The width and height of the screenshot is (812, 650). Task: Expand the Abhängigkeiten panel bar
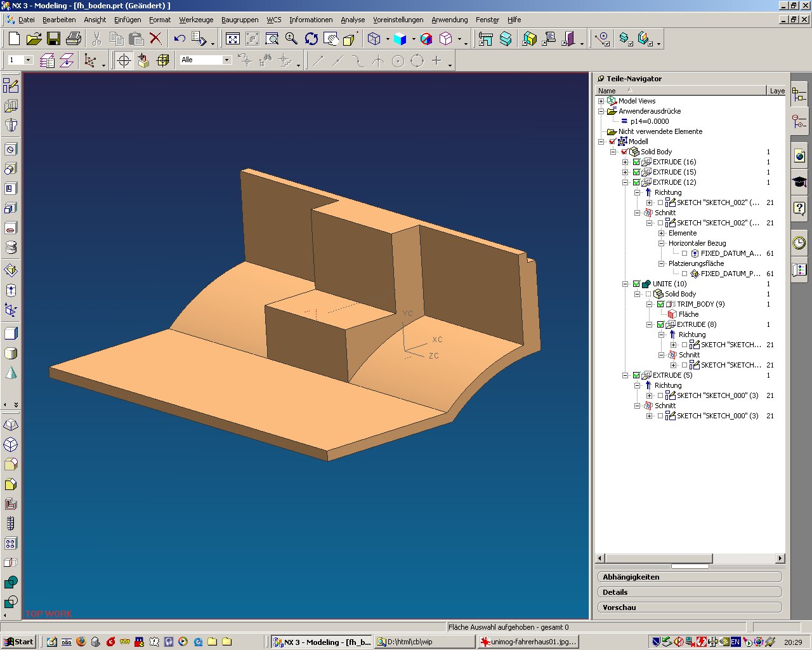689,577
